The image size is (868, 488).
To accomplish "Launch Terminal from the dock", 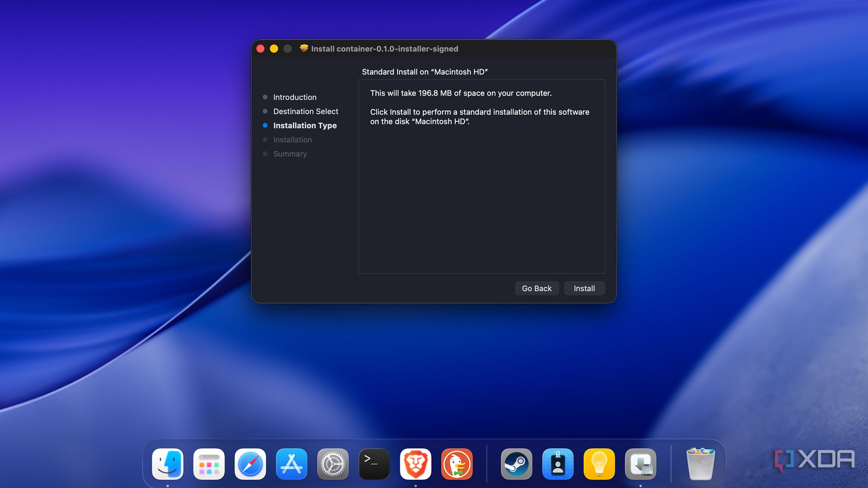I will click(374, 464).
